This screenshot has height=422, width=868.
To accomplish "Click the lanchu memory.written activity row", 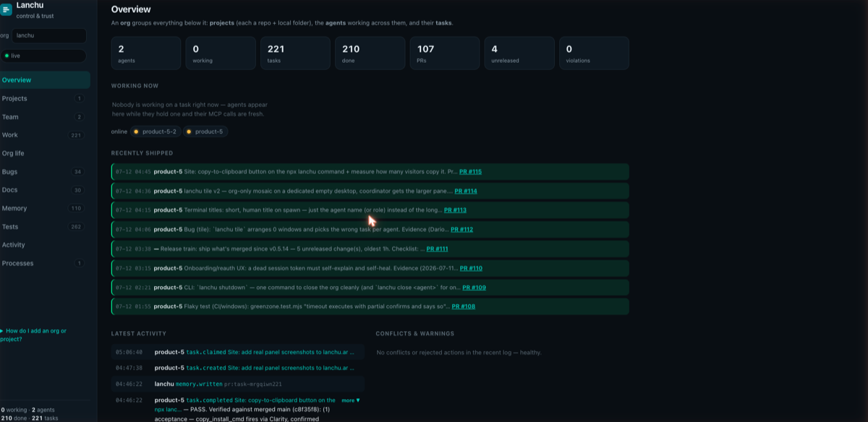I will click(238, 384).
